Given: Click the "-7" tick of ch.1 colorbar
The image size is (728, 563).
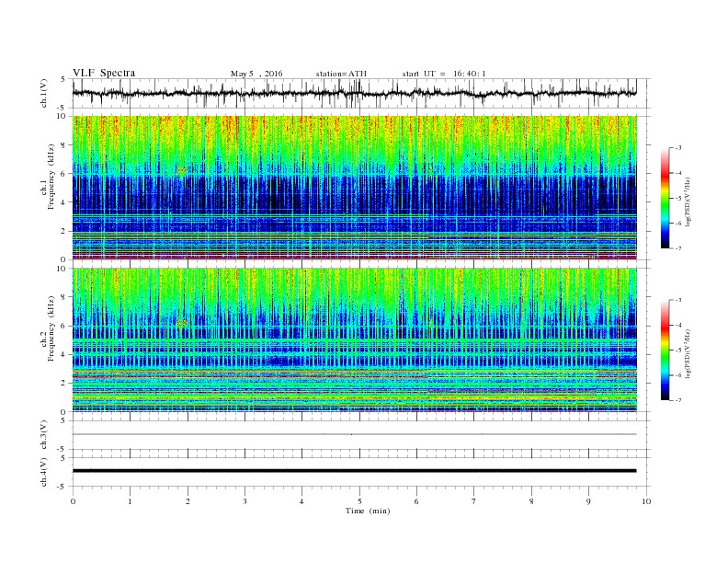Looking at the screenshot, I should tap(677, 248).
